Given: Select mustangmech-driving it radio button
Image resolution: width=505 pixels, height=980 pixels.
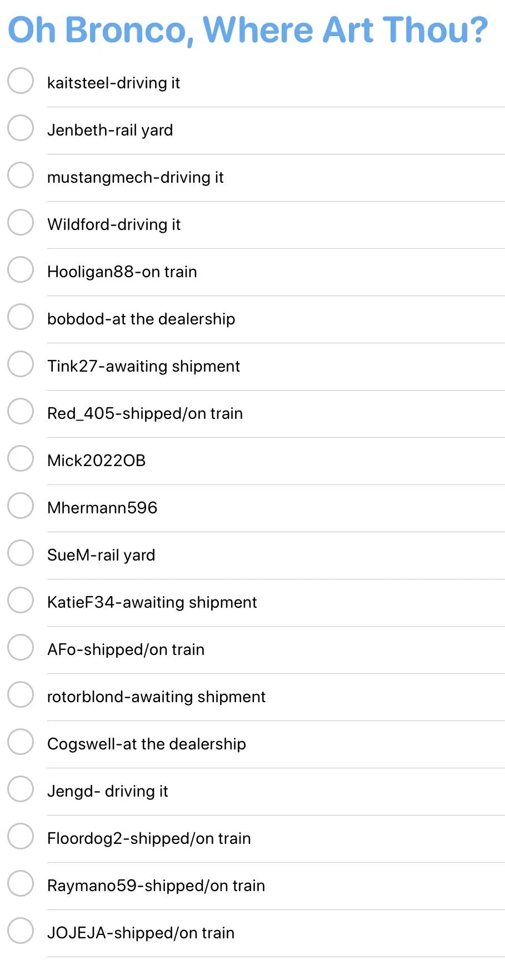Looking at the screenshot, I should (21, 175).
